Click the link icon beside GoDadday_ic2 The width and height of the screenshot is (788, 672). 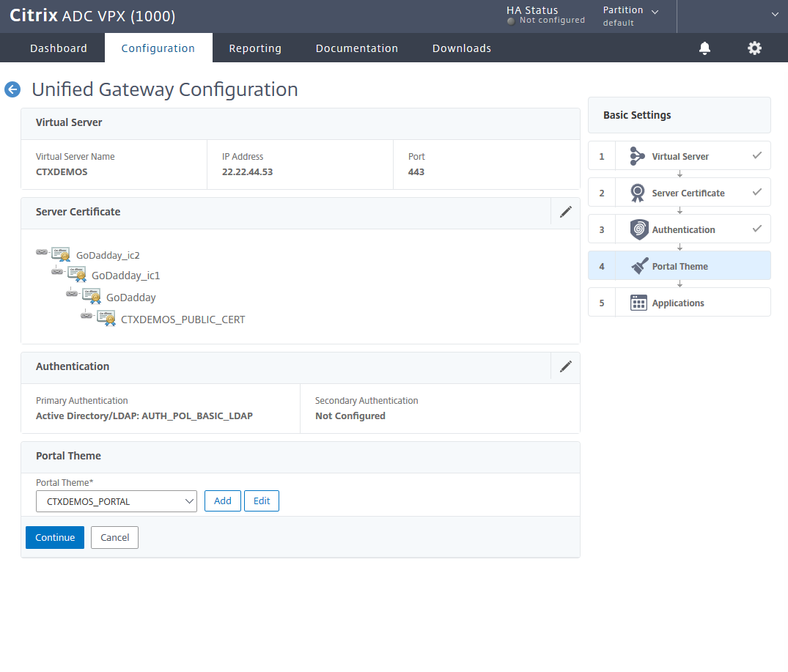click(x=43, y=251)
